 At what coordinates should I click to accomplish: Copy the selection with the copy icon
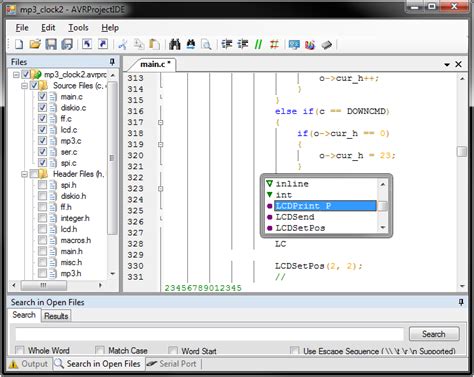pyautogui.click(x=139, y=44)
